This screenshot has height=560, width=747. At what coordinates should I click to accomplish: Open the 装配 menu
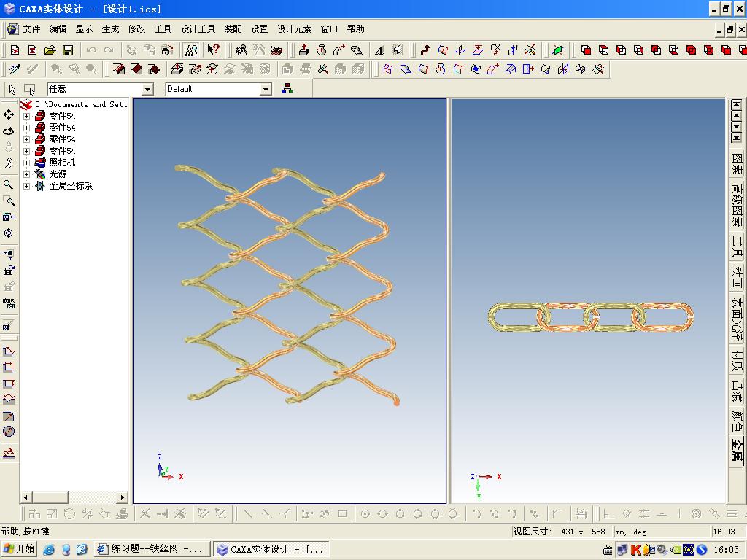pyautogui.click(x=233, y=29)
